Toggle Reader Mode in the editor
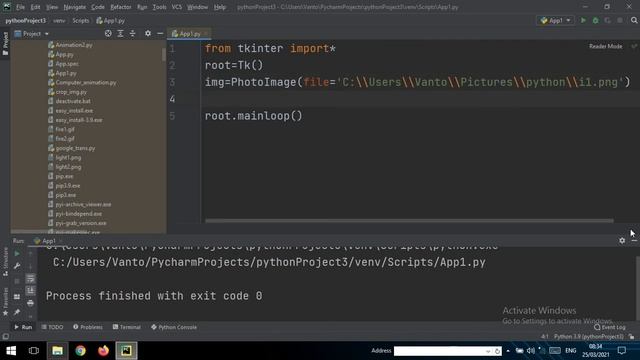 click(605, 46)
